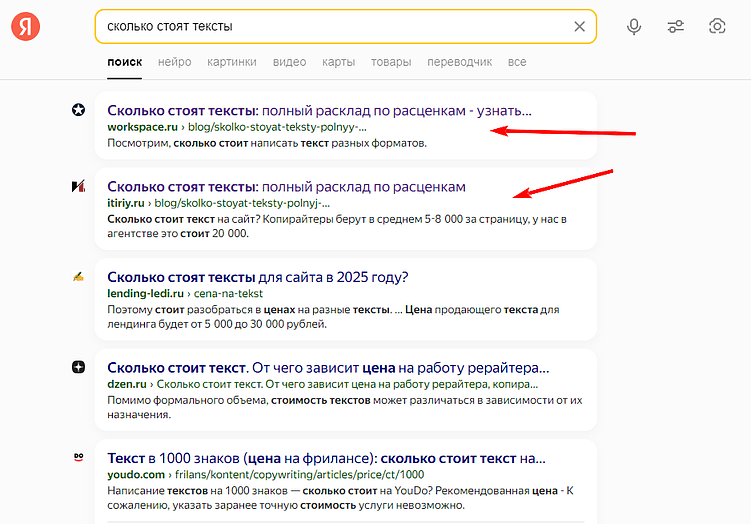Open result 'Сколько стоят тексты для сайта в 2025 году?'
Viewport: 751px width, 524px height.
point(258,277)
